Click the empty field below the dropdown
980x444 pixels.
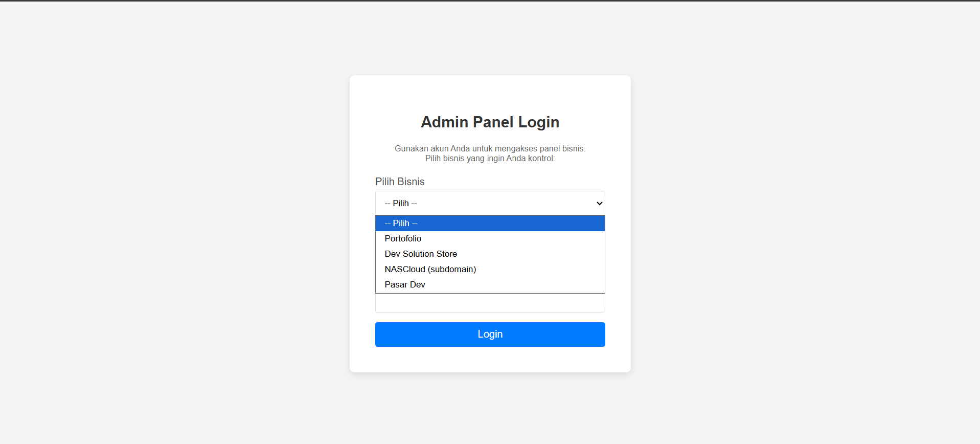tap(489, 303)
